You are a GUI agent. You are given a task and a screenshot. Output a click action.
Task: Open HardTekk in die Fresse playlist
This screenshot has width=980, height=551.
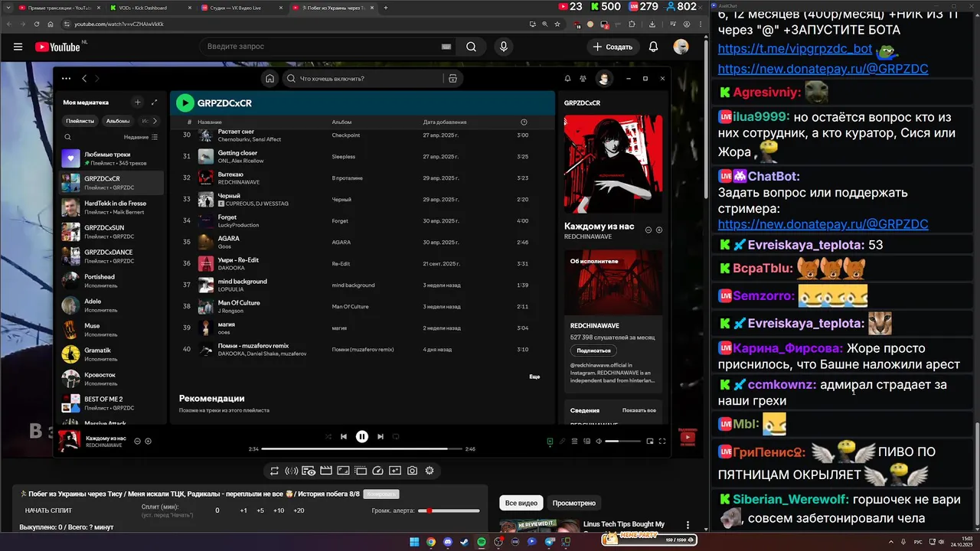point(112,207)
